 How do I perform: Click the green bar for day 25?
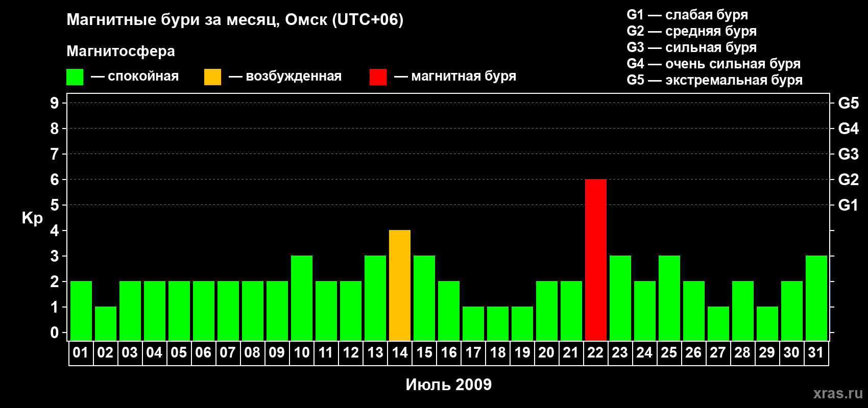(669, 298)
